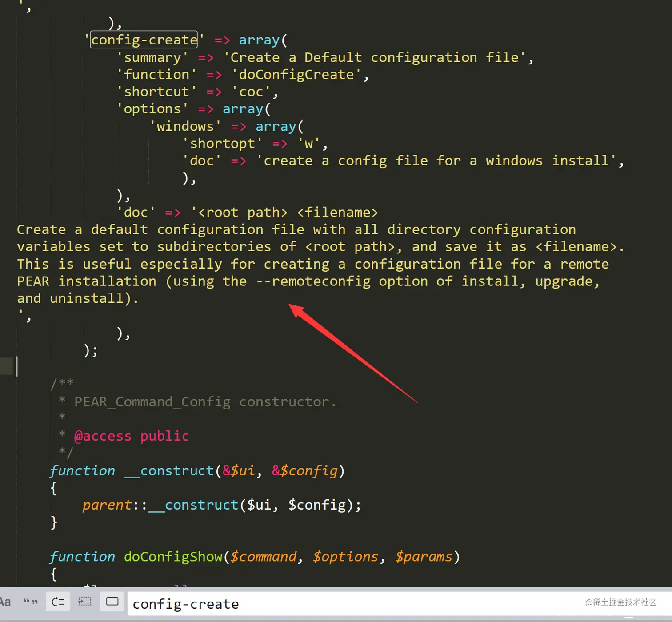The image size is (672, 622).
Task: Click the 'shortcut' array key
Action: coord(156,92)
